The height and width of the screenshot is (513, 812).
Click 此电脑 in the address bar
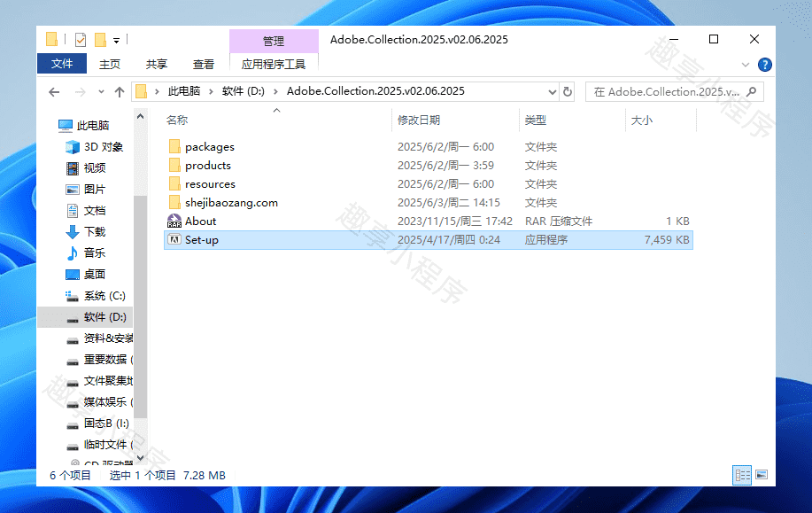(184, 91)
